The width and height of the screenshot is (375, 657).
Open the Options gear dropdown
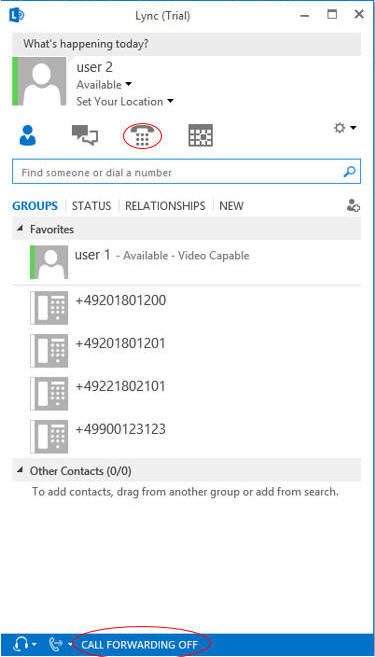pyautogui.click(x=345, y=128)
